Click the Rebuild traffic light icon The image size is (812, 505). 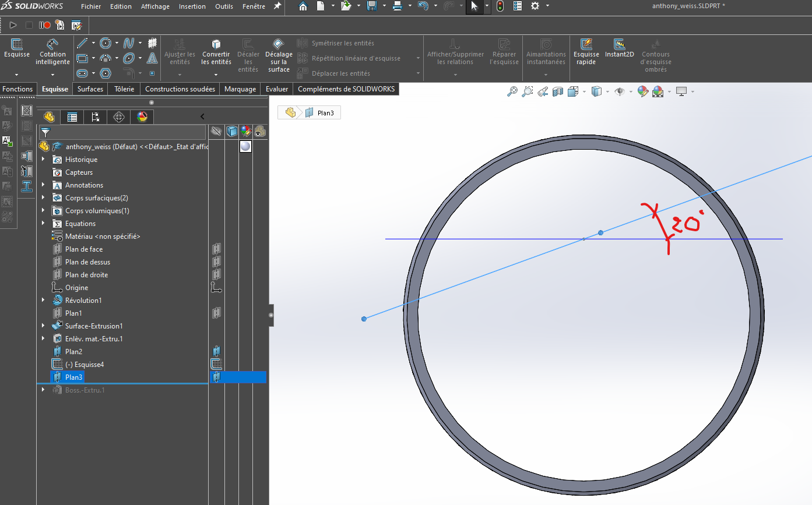pyautogui.click(x=500, y=6)
